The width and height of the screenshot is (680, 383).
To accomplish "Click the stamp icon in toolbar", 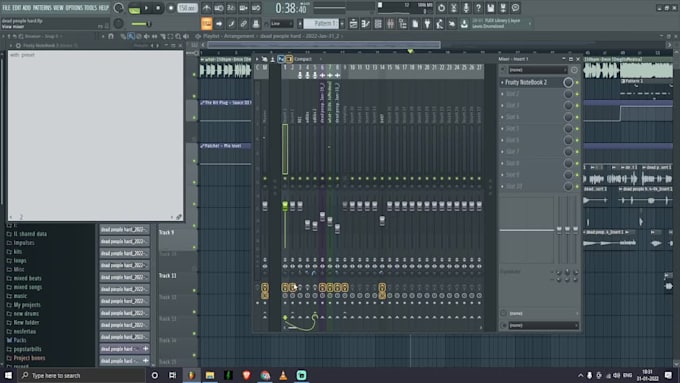I will click(256, 24).
